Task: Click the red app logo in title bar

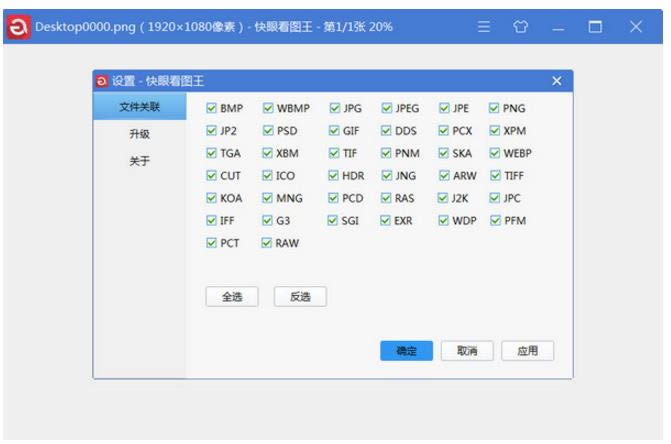Action: click(18, 27)
